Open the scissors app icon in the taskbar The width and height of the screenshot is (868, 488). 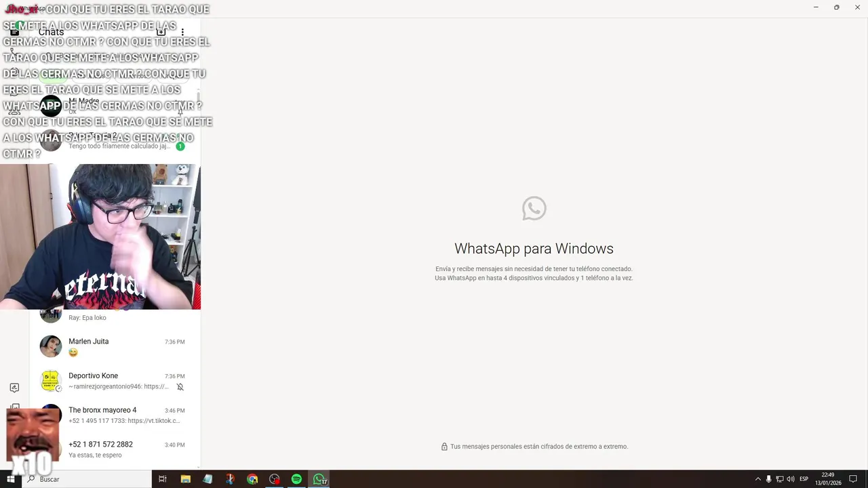[x=230, y=479]
